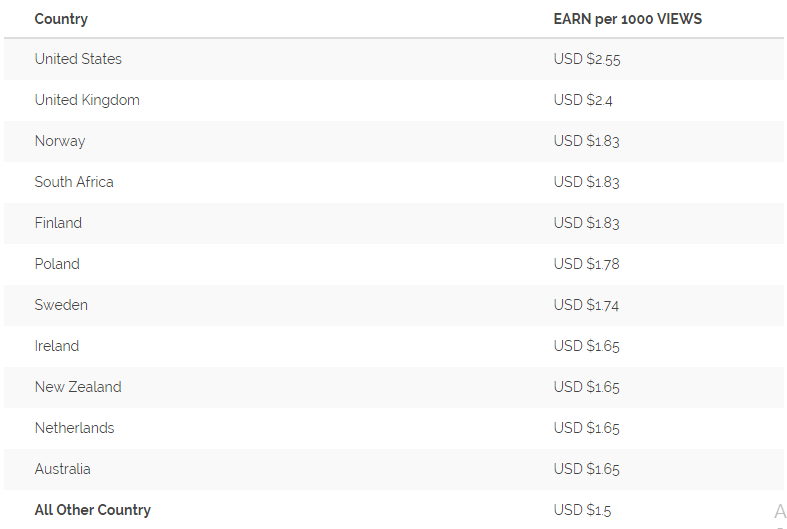This screenshot has height=529, width=787.
Task: Click the scroll-to-top arrow icon
Action: click(779, 513)
